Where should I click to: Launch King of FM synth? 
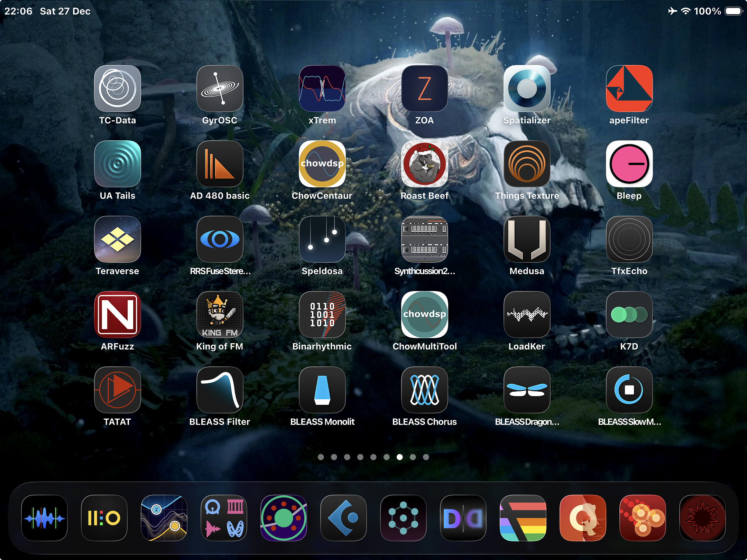point(220,315)
